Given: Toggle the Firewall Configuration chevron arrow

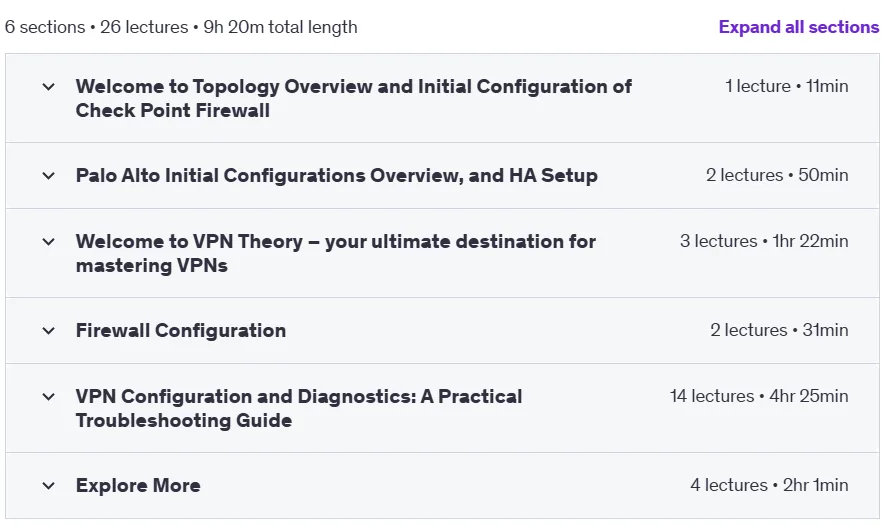Looking at the screenshot, I should [x=49, y=331].
